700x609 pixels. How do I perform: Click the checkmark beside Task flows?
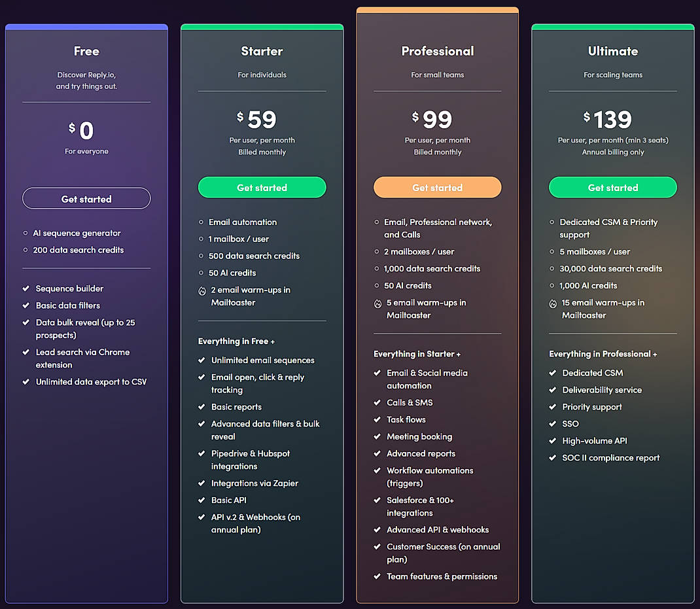pyautogui.click(x=377, y=420)
